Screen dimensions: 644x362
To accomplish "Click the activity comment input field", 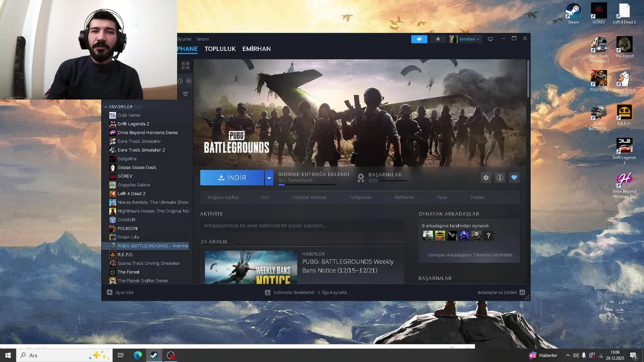I will (x=302, y=226).
